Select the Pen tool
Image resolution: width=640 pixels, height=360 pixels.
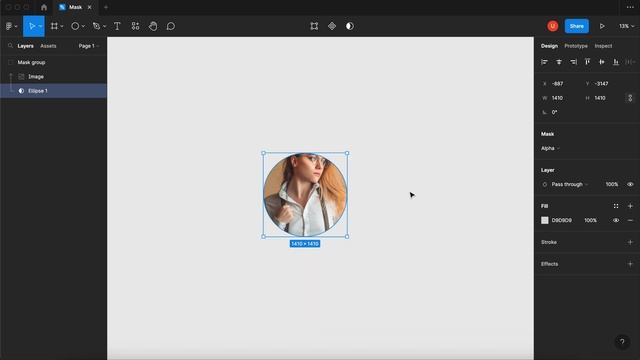coord(96,26)
